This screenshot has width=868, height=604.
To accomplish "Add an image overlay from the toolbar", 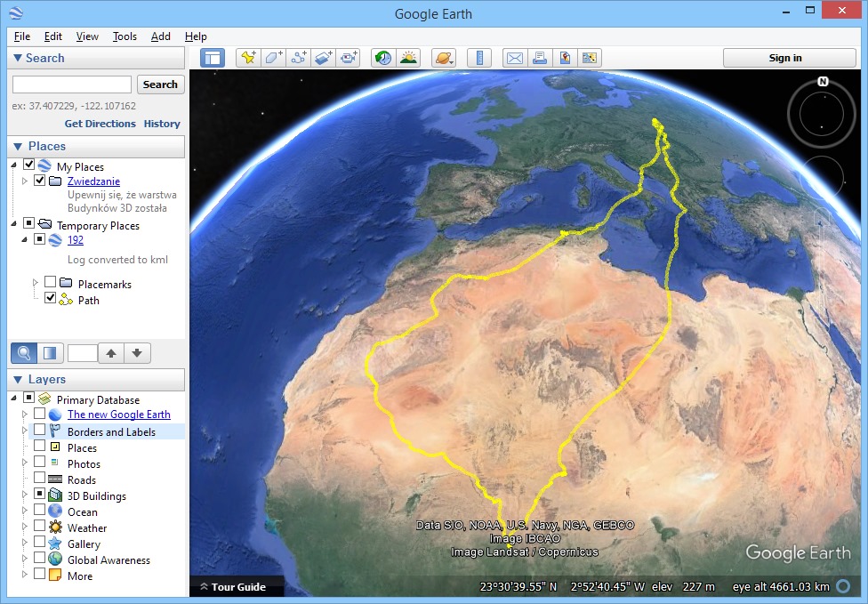I will pos(324,58).
